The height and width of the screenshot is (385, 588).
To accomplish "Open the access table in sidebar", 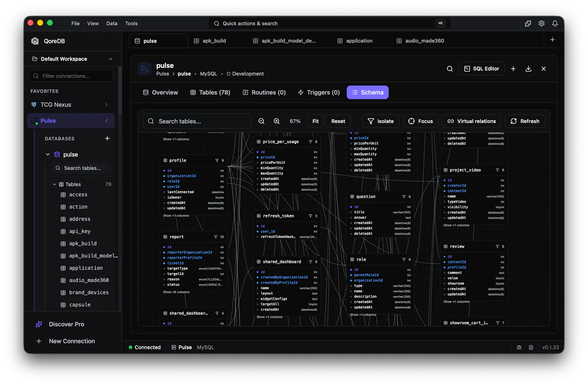I will click(78, 195).
